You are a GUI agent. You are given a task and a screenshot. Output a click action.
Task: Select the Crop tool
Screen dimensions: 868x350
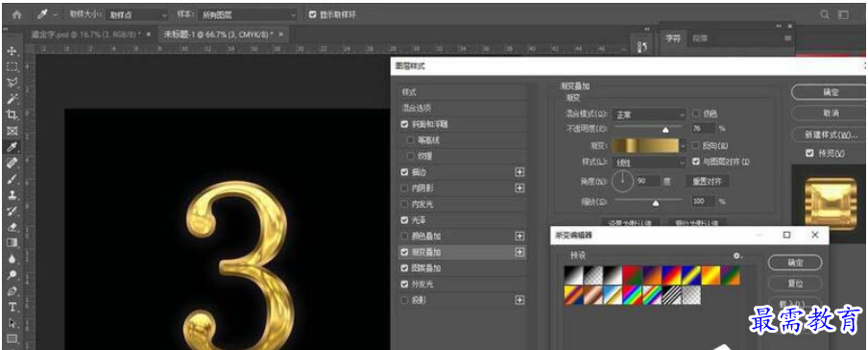[12, 114]
